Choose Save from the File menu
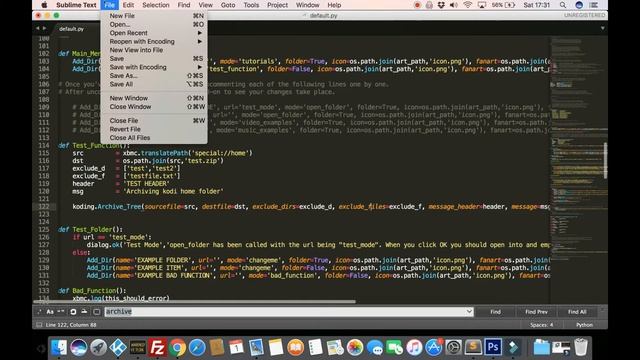This screenshot has height=360, width=640. click(154, 59)
